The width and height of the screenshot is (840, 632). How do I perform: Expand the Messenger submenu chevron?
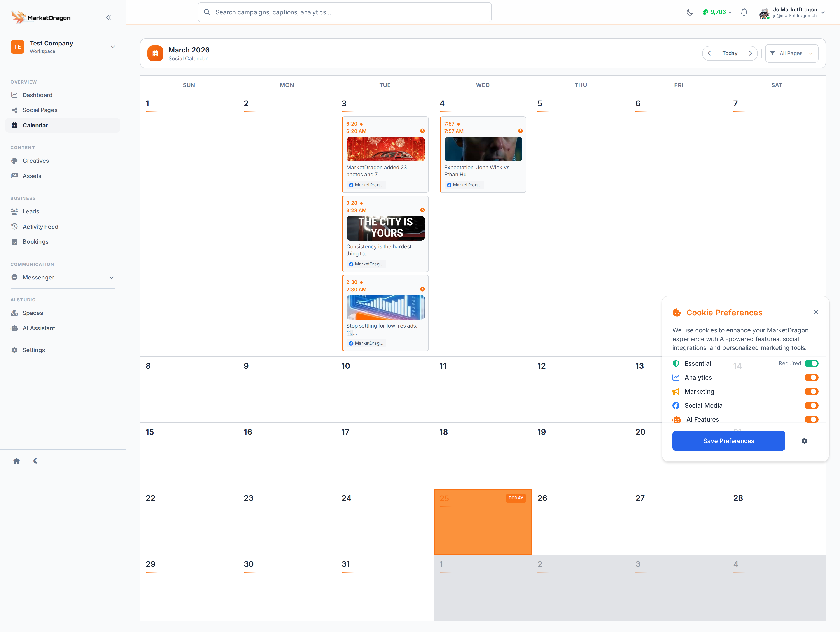(x=112, y=278)
